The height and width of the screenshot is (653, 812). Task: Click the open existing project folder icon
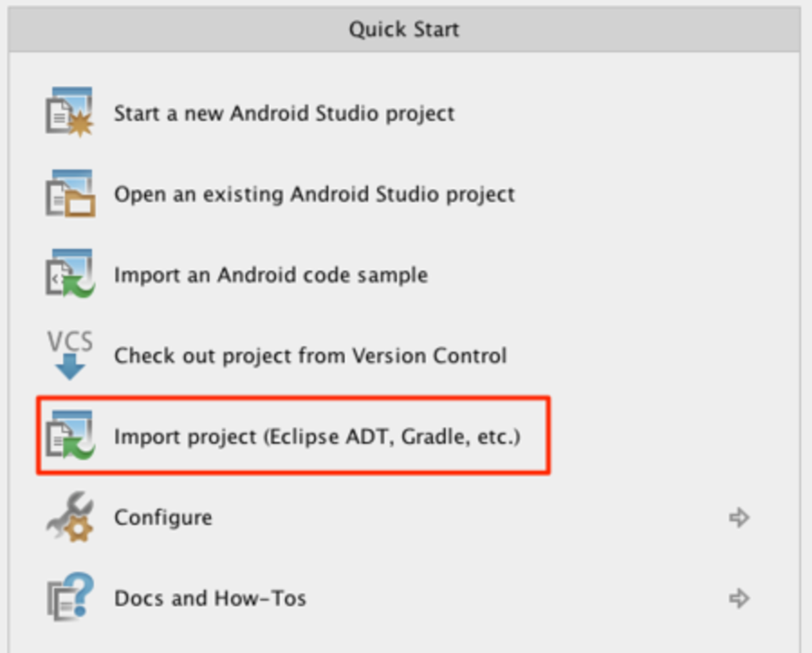(x=69, y=194)
